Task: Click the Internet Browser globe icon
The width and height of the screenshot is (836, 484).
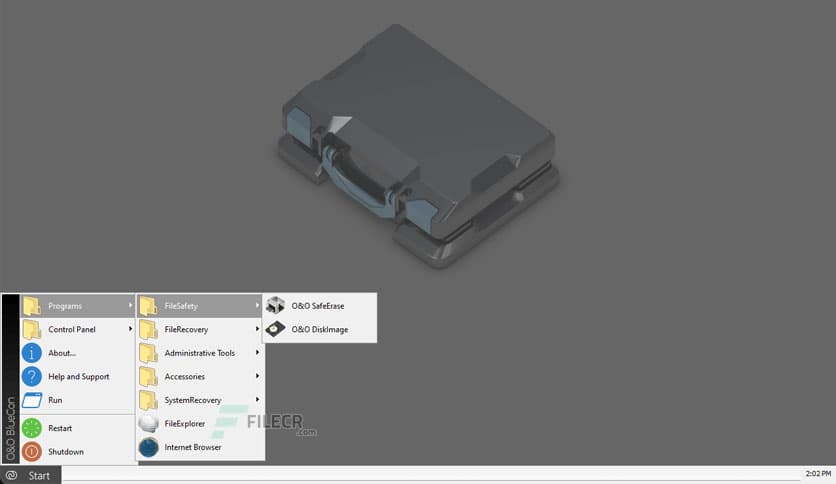Action: 148,447
